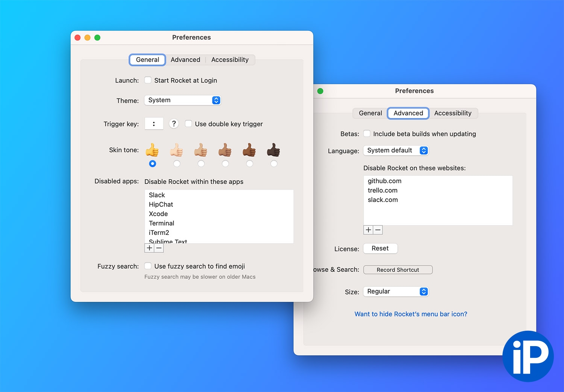Choose the medium-dark skin tone radio button
The height and width of the screenshot is (392, 564).
[x=250, y=163]
